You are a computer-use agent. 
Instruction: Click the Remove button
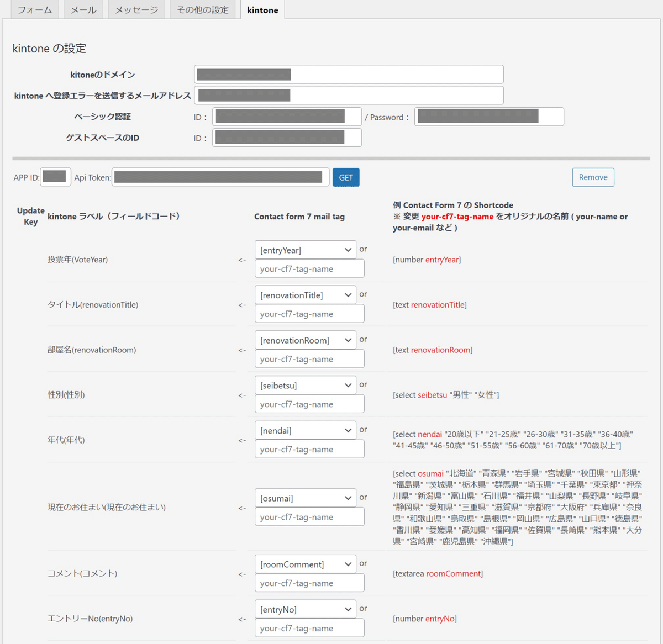point(593,177)
